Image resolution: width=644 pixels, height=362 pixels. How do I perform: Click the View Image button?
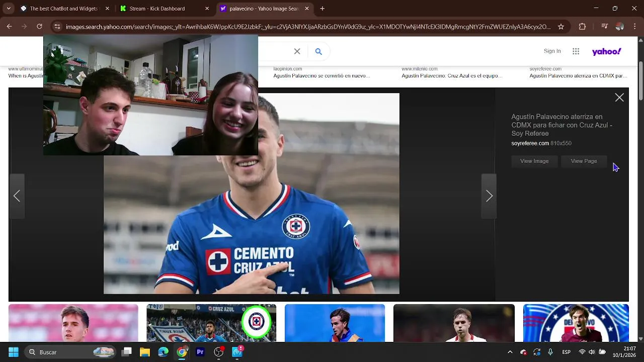click(x=534, y=161)
